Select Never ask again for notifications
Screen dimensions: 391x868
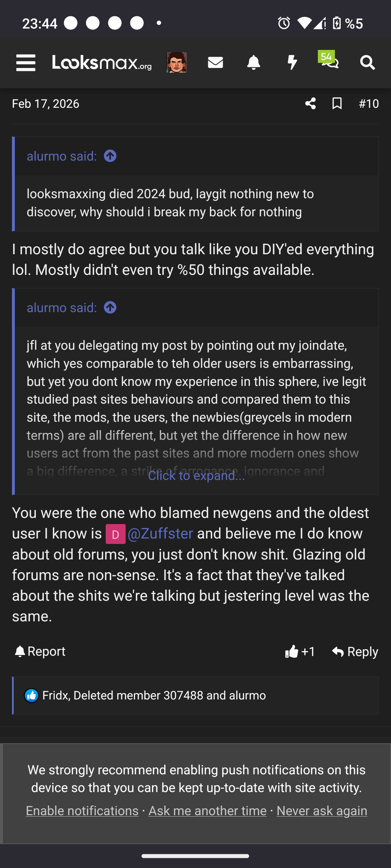pyautogui.click(x=322, y=811)
